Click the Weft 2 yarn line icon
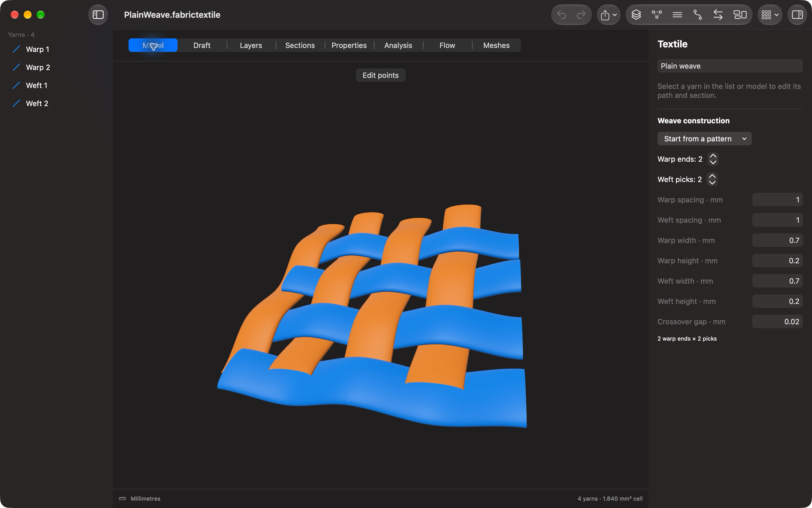This screenshot has height=508, width=812. 16,104
